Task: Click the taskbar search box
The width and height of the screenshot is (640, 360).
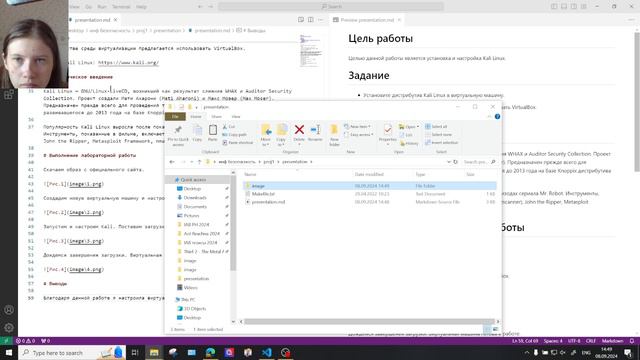Action: pos(72,353)
